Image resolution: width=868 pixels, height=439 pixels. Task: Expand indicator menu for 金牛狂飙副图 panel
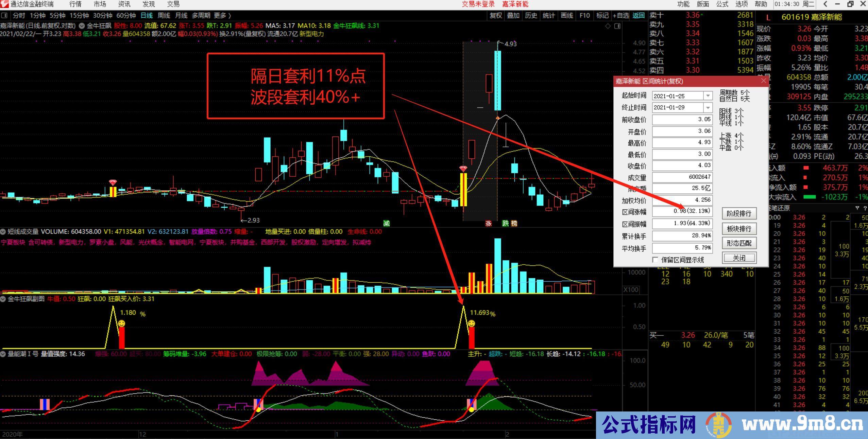[3, 299]
